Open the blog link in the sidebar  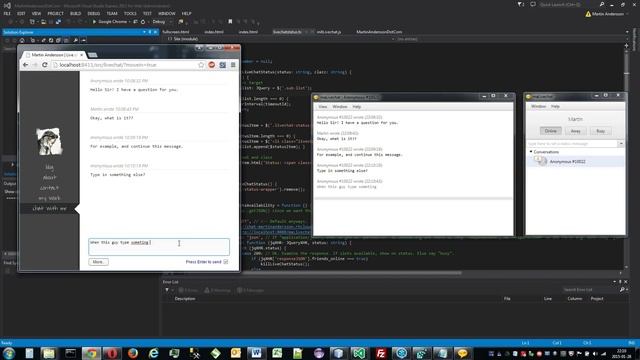(x=49, y=167)
